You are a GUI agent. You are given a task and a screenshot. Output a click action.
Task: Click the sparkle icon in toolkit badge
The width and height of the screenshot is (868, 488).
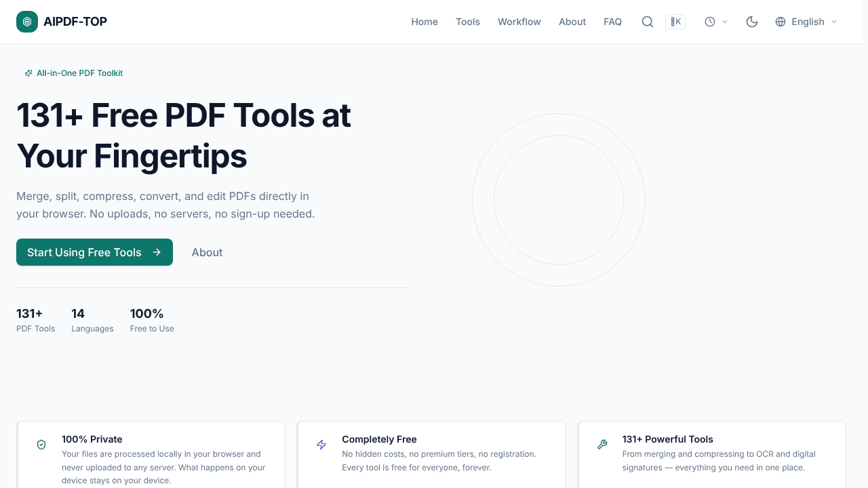pos(28,73)
